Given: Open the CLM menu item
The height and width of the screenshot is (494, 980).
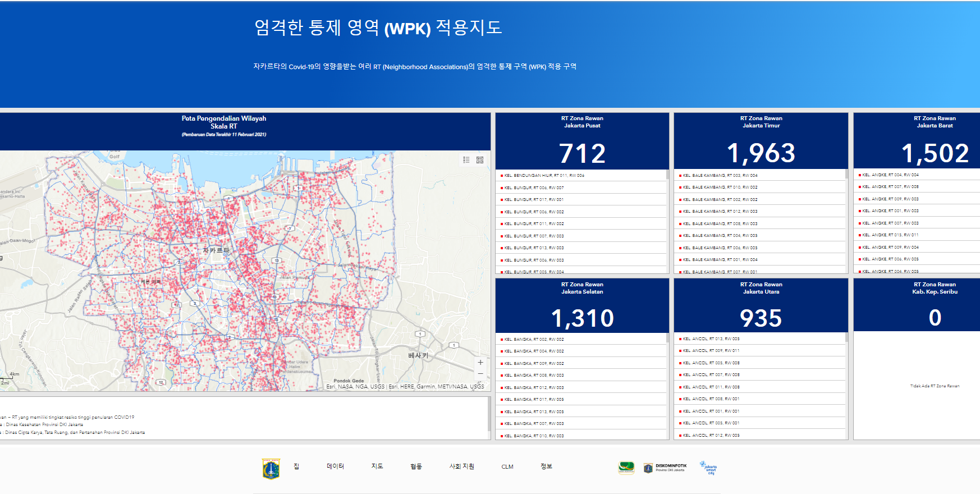Looking at the screenshot, I should click(507, 466).
